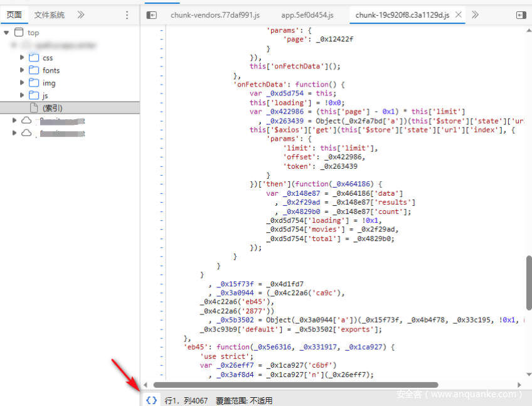Image resolution: width=532 pixels, height=406 pixels.
Task: Select the (索引) index file
Action: 52,108
